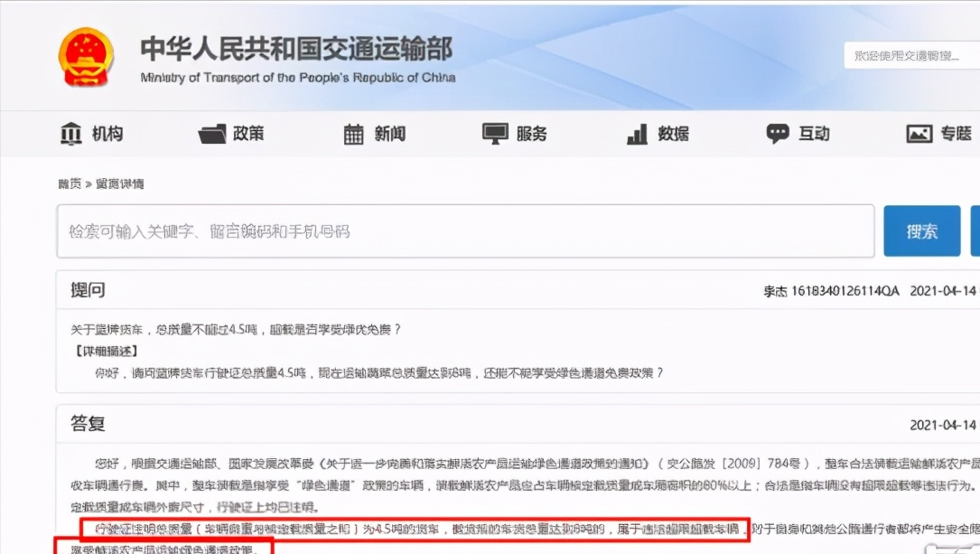Click the picture icon beside 专题
The height and width of the screenshot is (554, 980).
(x=919, y=134)
